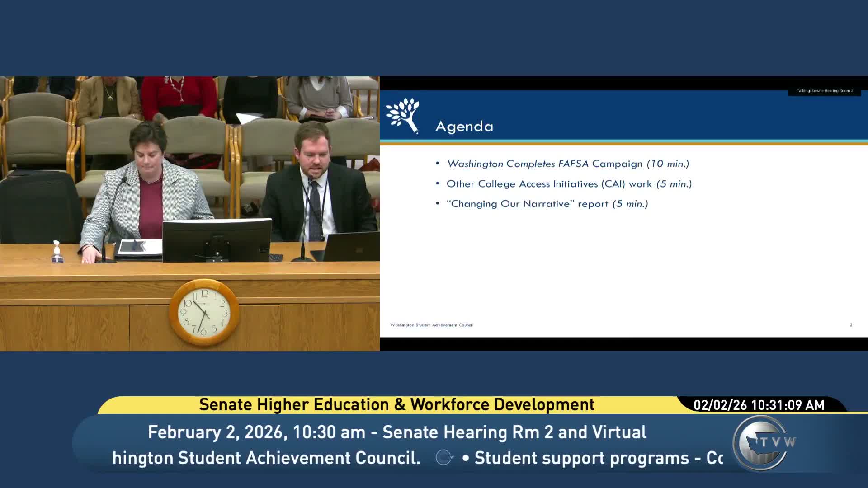The image size is (868, 488).
Task: Click slide page number 2
Action: click(851, 325)
